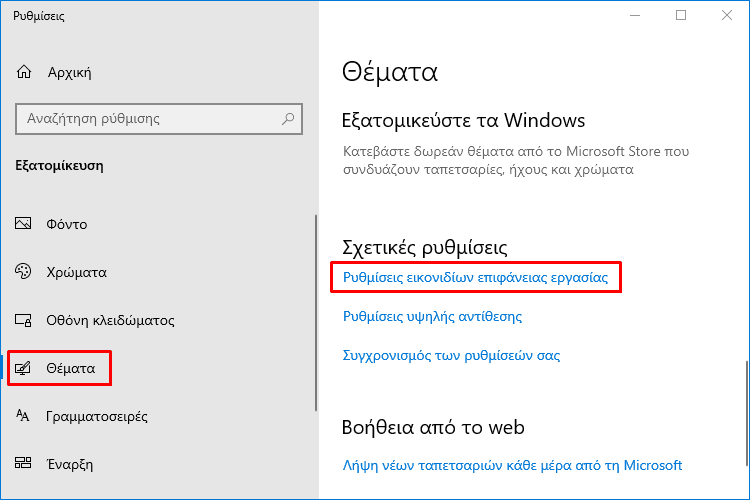750x500 pixels.
Task: Click the Γραμματοσειρές fonts icon
Action: coord(22,415)
